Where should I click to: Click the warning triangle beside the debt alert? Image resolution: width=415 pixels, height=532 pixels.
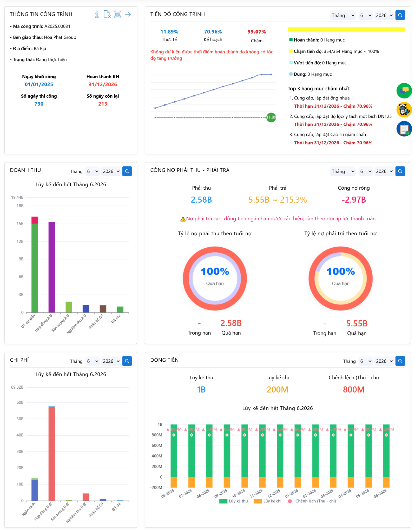[x=183, y=219]
